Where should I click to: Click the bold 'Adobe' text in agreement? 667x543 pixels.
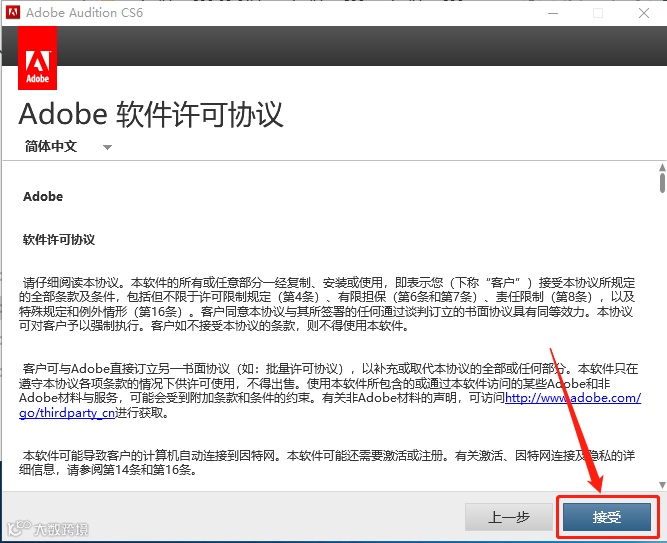[43, 197]
